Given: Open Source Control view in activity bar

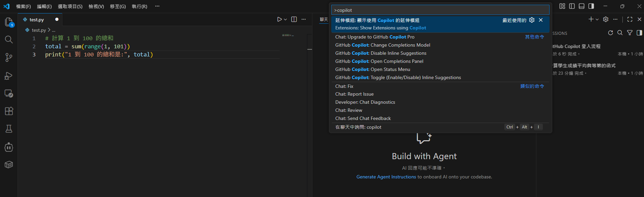Looking at the screenshot, I should tap(9, 57).
